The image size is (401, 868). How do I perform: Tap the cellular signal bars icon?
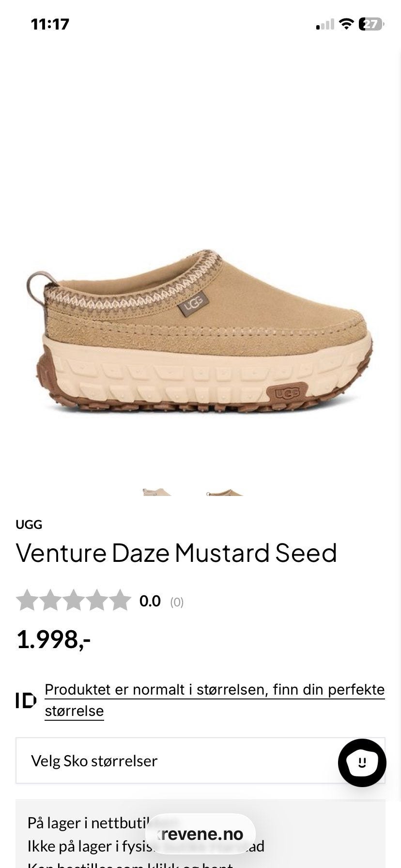(x=325, y=24)
